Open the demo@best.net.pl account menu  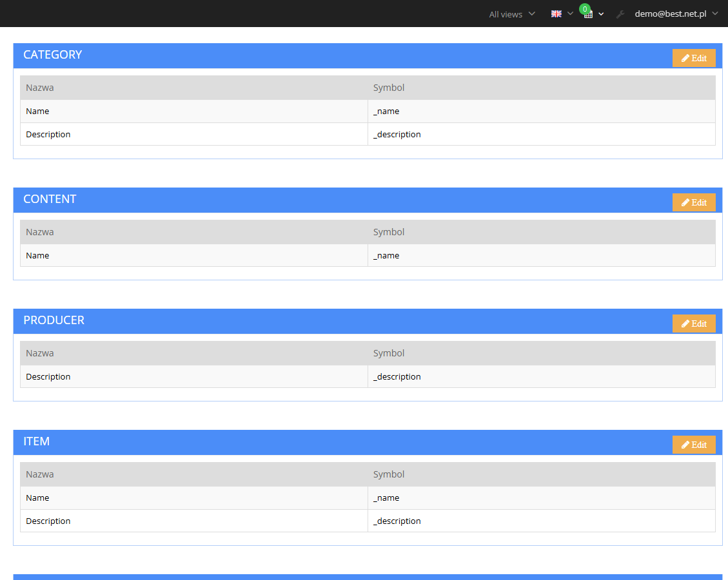coord(676,14)
